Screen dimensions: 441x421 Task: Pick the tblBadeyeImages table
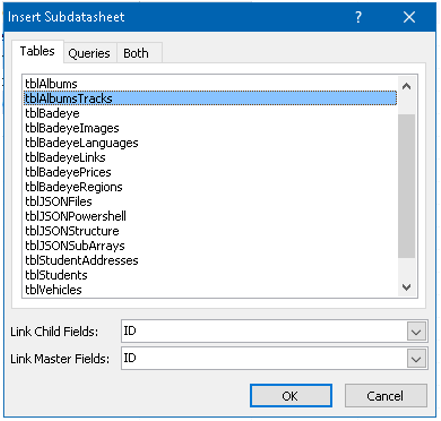[210, 128]
